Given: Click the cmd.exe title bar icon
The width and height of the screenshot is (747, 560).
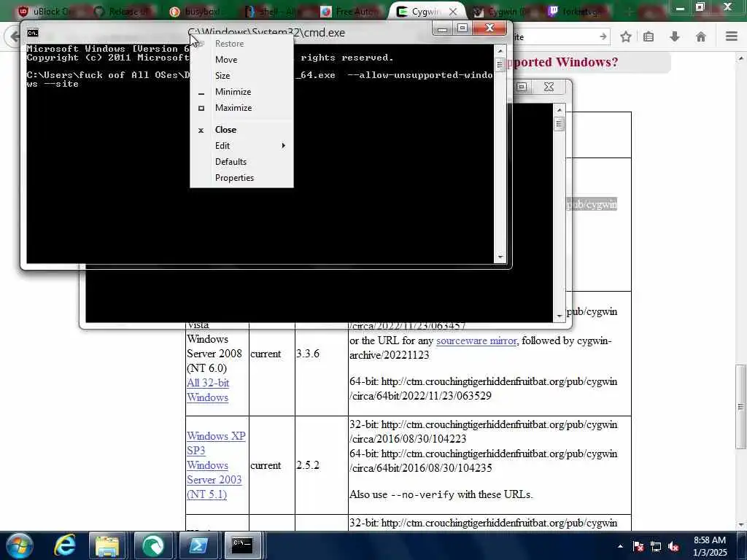Looking at the screenshot, I should click(33, 33).
